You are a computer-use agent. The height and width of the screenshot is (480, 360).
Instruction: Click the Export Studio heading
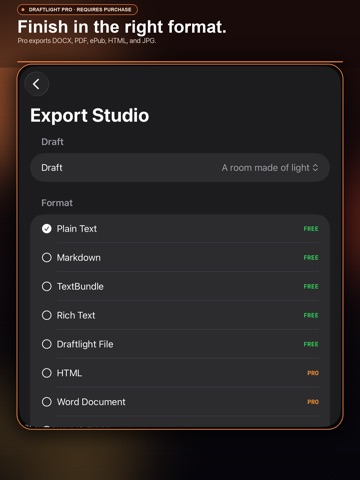[90, 115]
